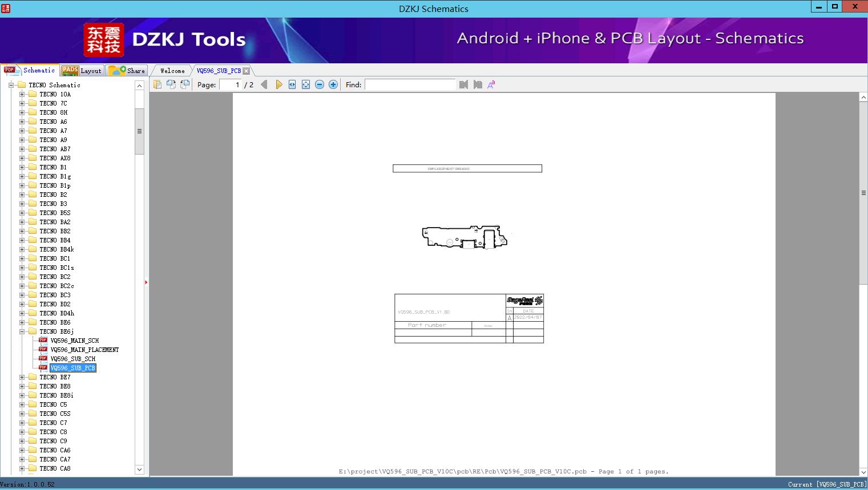Minimize the DZKJ Schematics window

click(819, 7)
